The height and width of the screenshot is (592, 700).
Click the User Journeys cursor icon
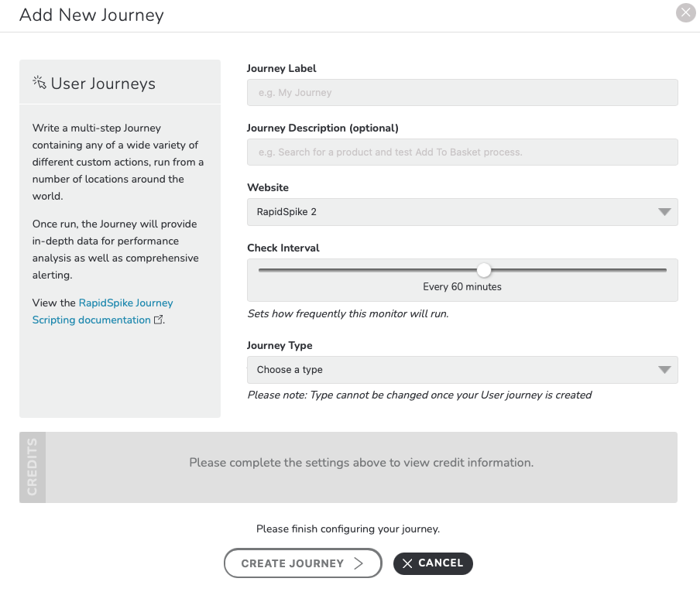(x=39, y=83)
